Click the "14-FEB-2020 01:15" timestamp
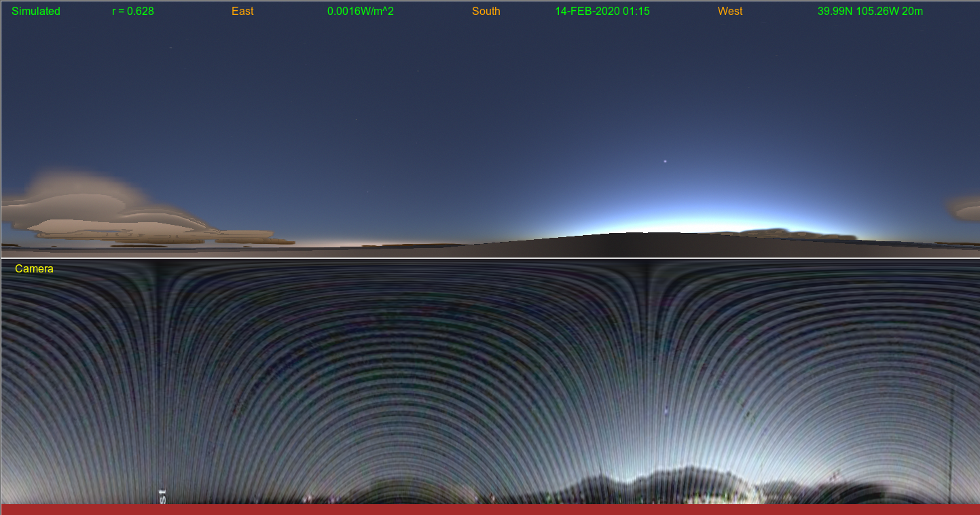This screenshot has width=980, height=515. click(x=602, y=12)
